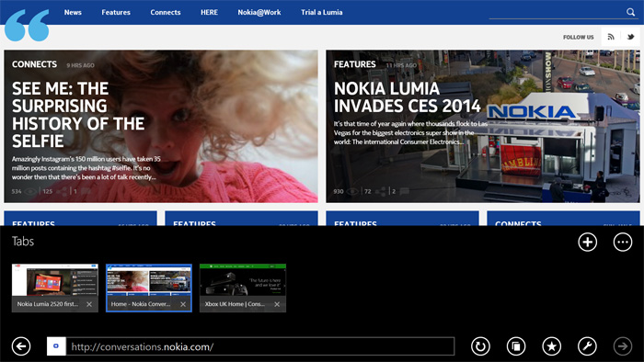Viewport: 644px width, 362px height.
Task: Open page tools wrench icon
Action: point(587,346)
